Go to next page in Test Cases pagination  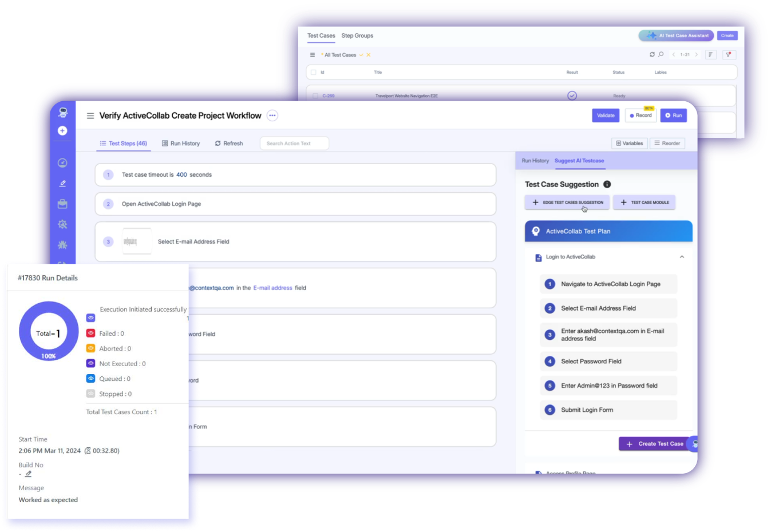[696, 55]
